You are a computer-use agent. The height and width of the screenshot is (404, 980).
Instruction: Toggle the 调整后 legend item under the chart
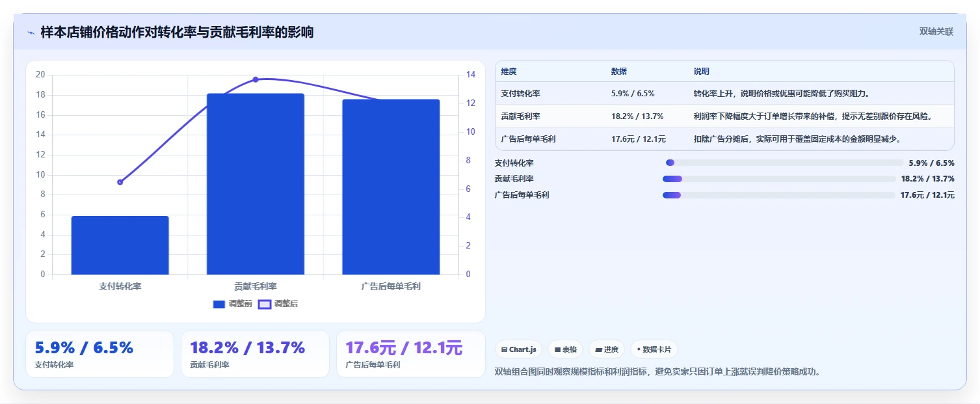click(x=278, y=304)
